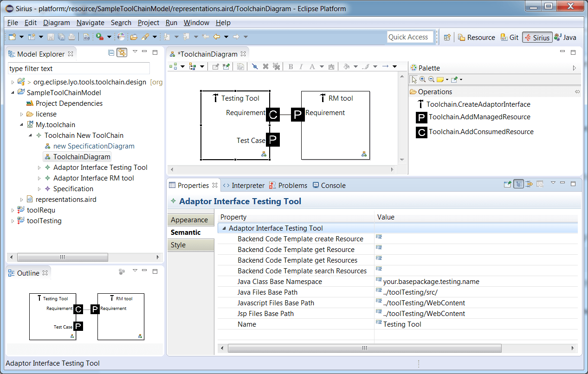Open the Diagram menu
Screen dimensions: 588x374
56,22
